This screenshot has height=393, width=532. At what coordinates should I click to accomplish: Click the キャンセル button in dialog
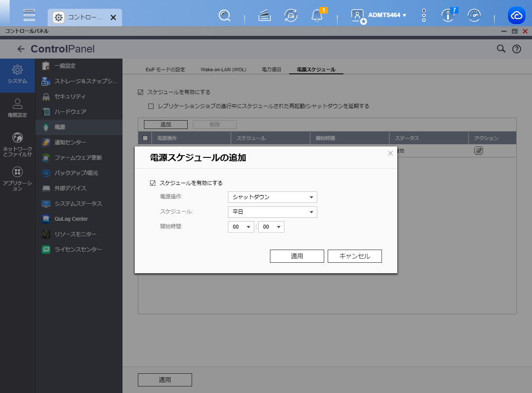coord(354,256)
